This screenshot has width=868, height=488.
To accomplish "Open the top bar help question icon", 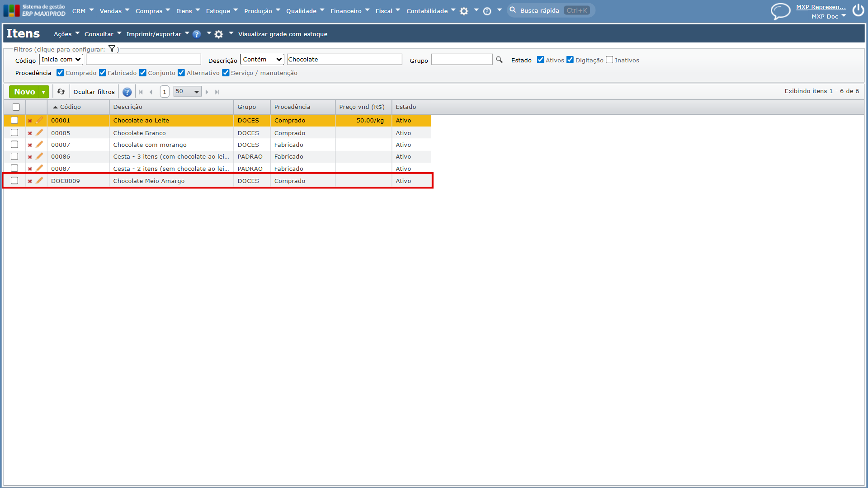I will click(487, 11).
